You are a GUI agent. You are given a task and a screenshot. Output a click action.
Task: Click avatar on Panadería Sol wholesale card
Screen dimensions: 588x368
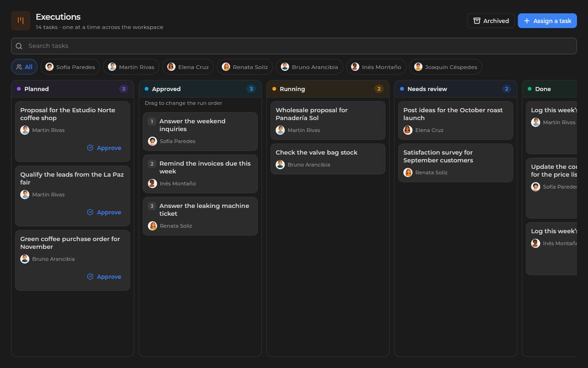[280, 130]
